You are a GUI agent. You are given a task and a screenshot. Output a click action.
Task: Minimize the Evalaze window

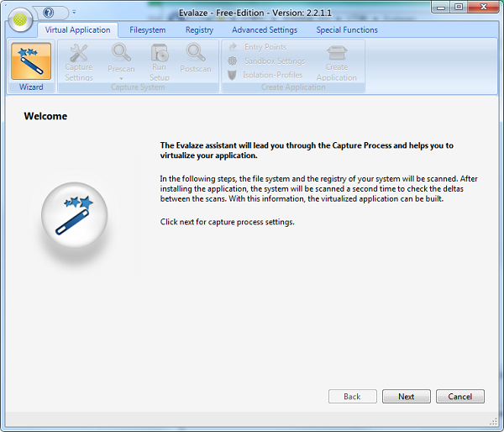(441, 7)
